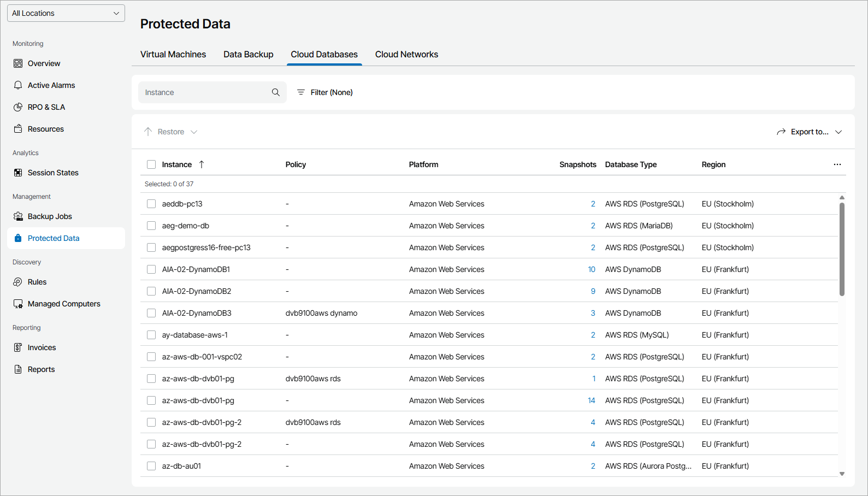Click the Session States grid icon
This screenshot has width=868, height=496.
point(18,173)
